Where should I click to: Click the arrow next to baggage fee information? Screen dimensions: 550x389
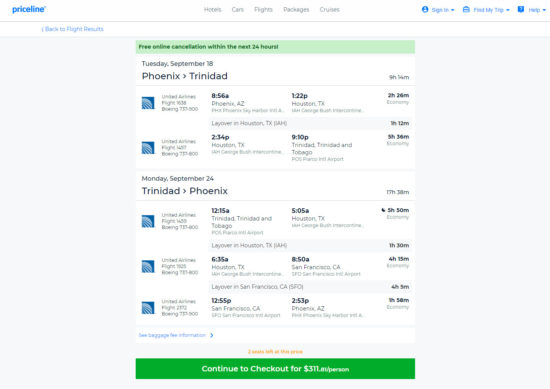point(212,335)
